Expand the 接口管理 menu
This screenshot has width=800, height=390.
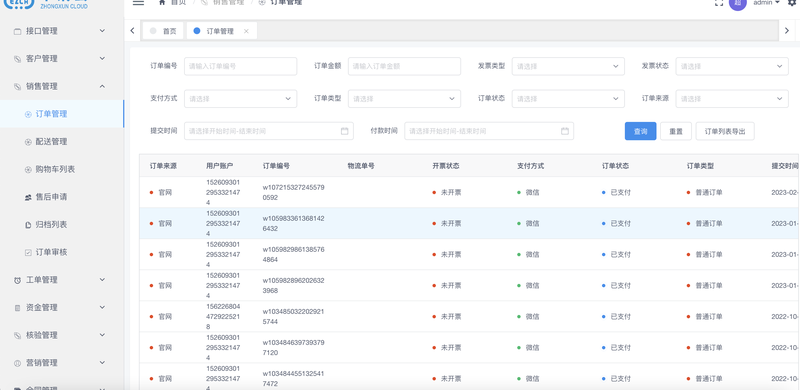(x=102, y=31)
